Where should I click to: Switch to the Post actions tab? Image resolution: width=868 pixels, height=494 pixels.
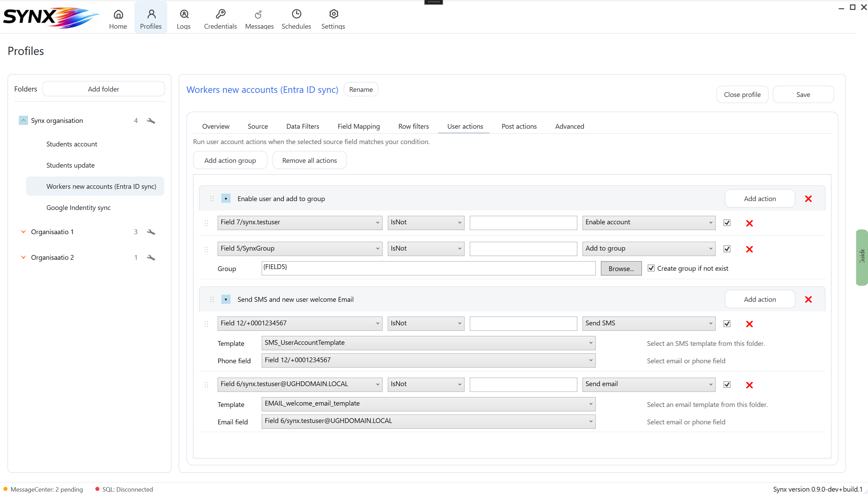519,126
